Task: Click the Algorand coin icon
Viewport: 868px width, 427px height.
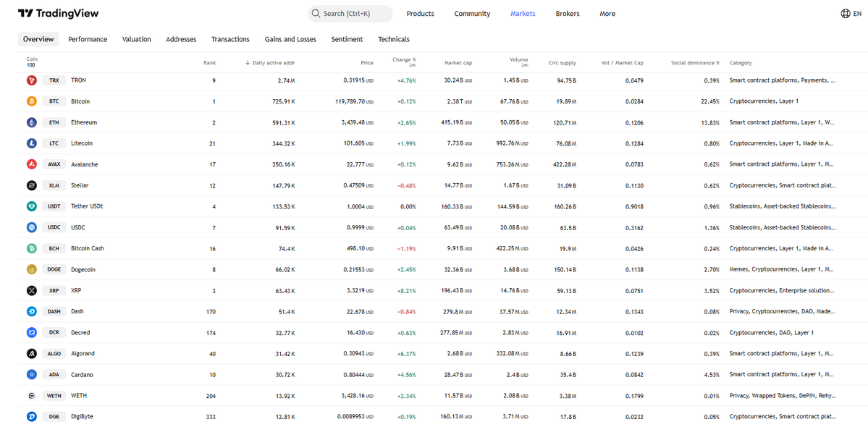Action: point(32,353)
